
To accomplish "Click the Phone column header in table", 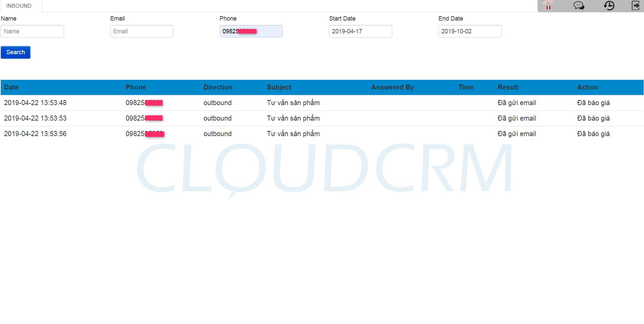I will tap(136, 87).
